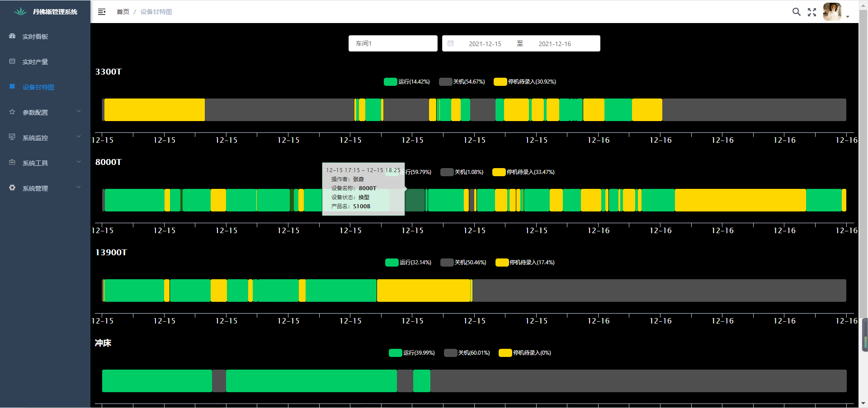Screen dimensions: 868x408
Task: Click the highlighted dark green 8000T segment
Action: (415, 200)
